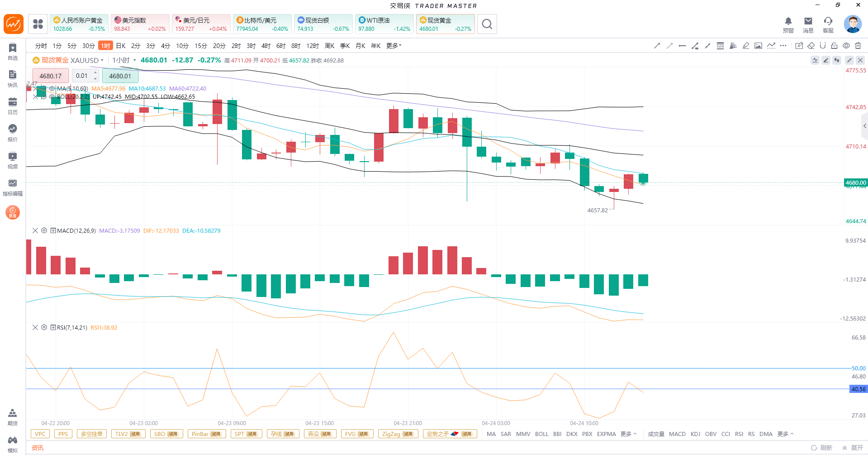Open the 消息 messages envelope icon
Image resolution: width=868 pixels, height=455 pixels.
point(808,24)
